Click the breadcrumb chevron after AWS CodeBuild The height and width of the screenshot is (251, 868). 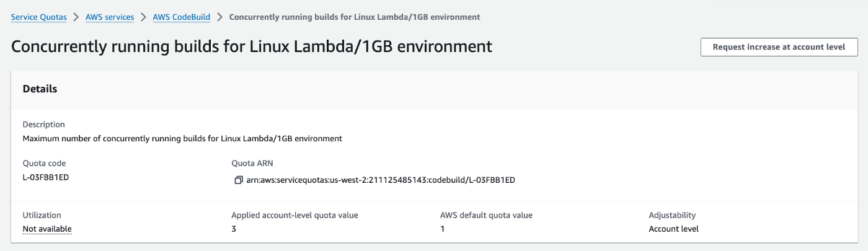click(220, 17)
